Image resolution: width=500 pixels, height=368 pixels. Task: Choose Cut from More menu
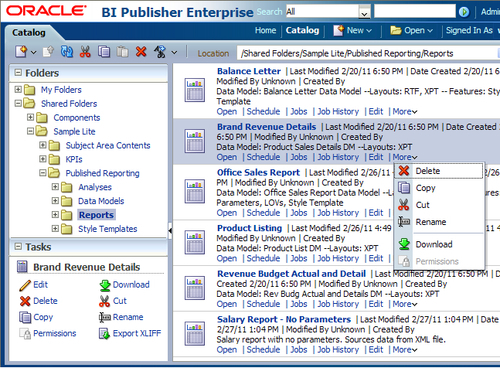[439, 205]
